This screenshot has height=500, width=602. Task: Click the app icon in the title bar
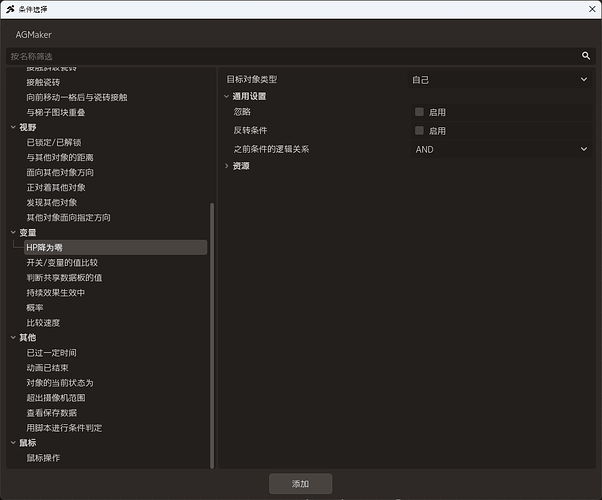[x=10, y=9]
